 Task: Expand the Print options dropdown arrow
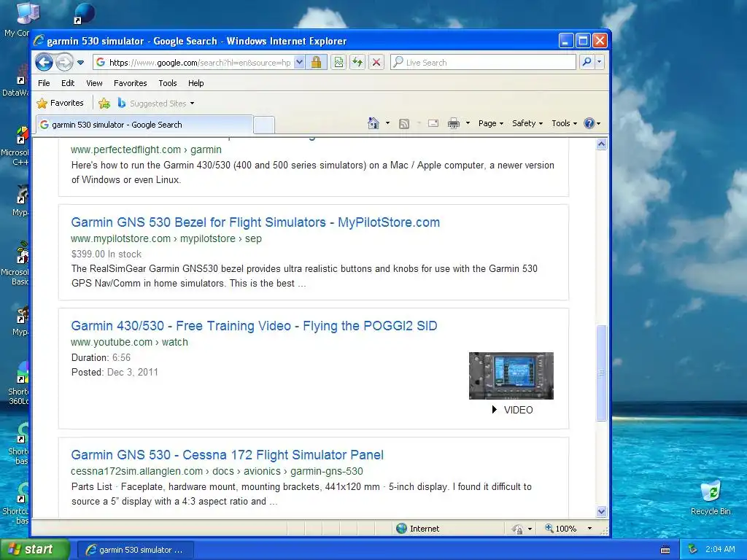(468, 123)
